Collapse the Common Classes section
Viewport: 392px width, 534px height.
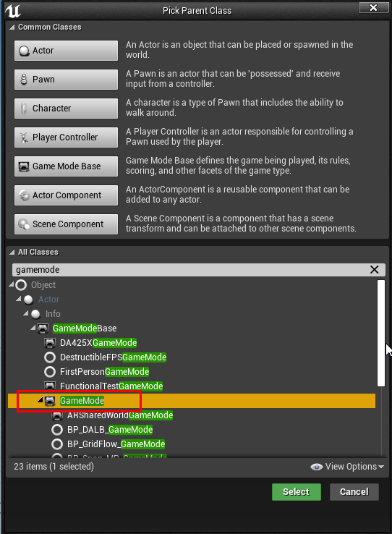coord(12,27)
